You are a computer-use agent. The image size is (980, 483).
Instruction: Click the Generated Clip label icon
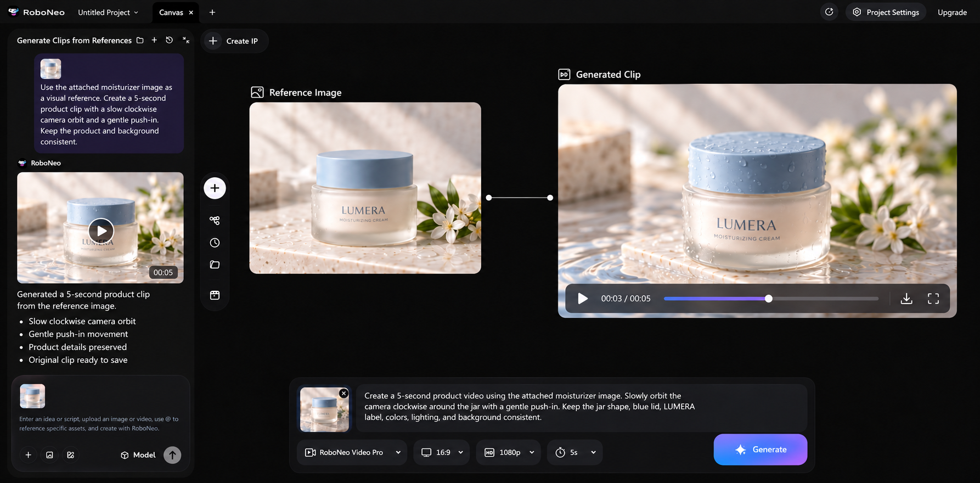click(x=564, y=74)
